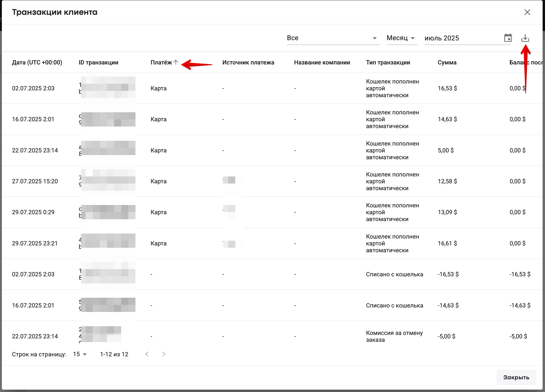Open the calendar date picker icon
The width and height of the screenshot is (545, 392).
(x=508, y=38)
